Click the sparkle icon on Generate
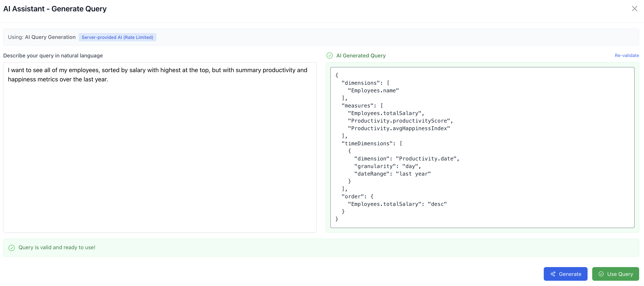The width and height of the screenshot is (644, 286). click(x=553, y=274)
